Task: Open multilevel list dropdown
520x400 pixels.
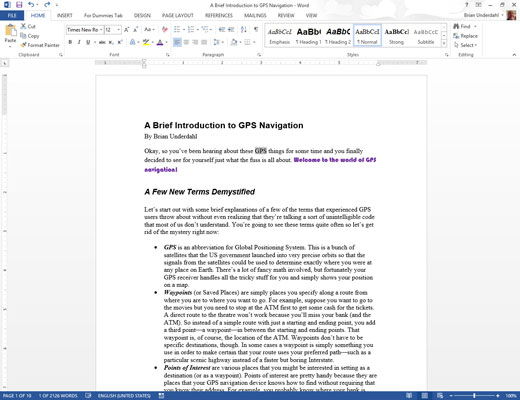Action: (x=211, y=30)
